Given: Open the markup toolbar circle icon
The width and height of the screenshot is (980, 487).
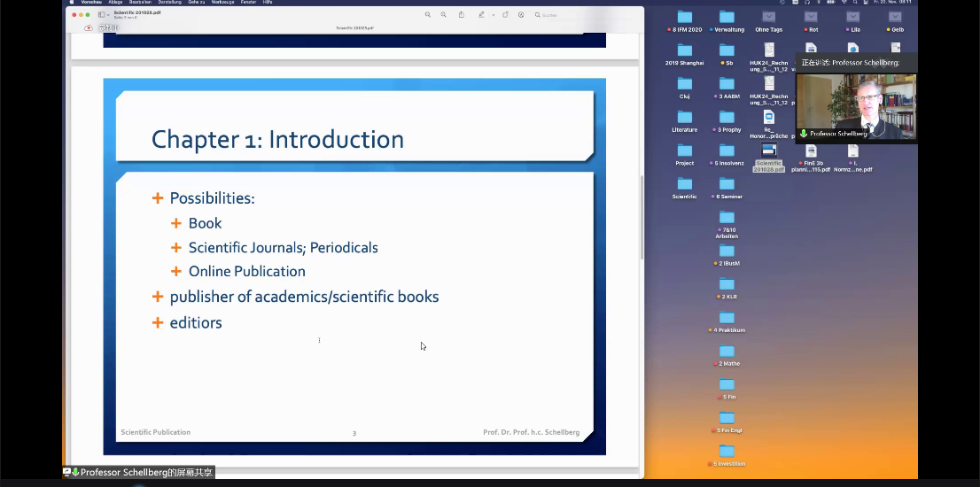Looking at the screenshot, I should (521, 15).
